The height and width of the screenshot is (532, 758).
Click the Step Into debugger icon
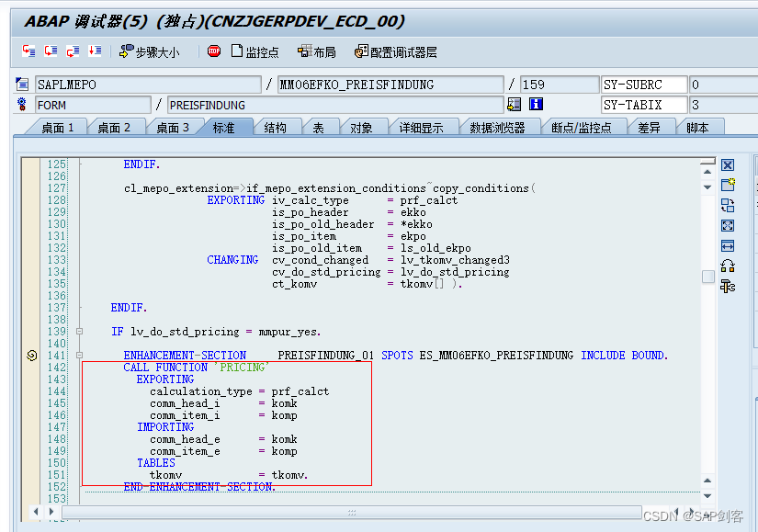click(x=28, y=52)
